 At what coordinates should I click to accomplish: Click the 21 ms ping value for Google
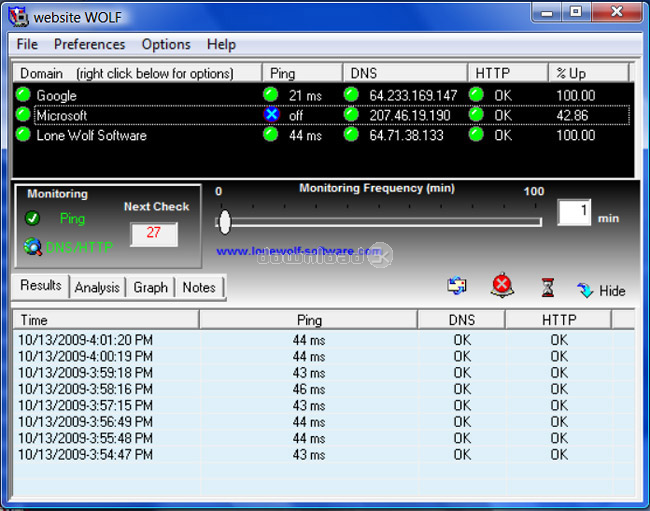point(305,96)
